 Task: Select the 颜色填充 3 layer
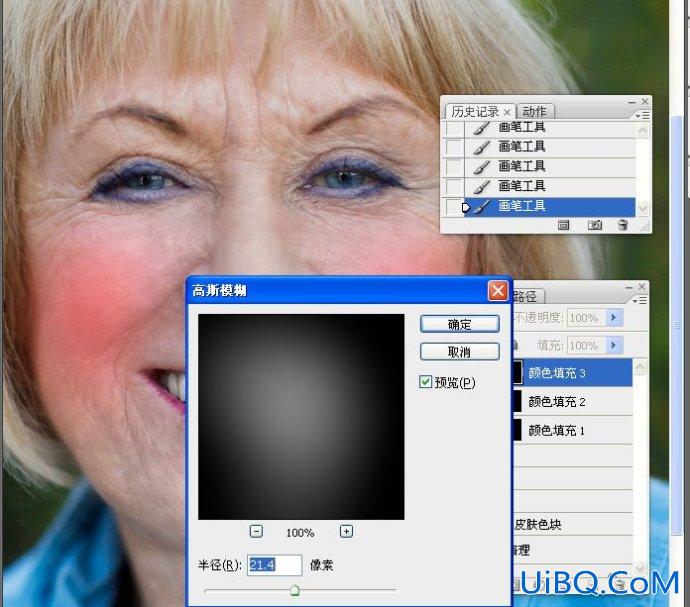coord(572,373)
